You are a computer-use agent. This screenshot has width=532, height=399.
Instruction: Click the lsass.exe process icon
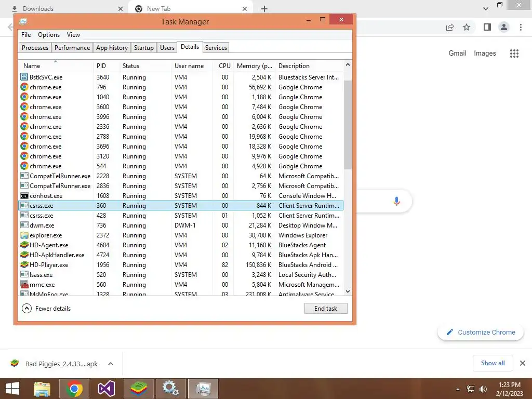[x=24, y=274]
